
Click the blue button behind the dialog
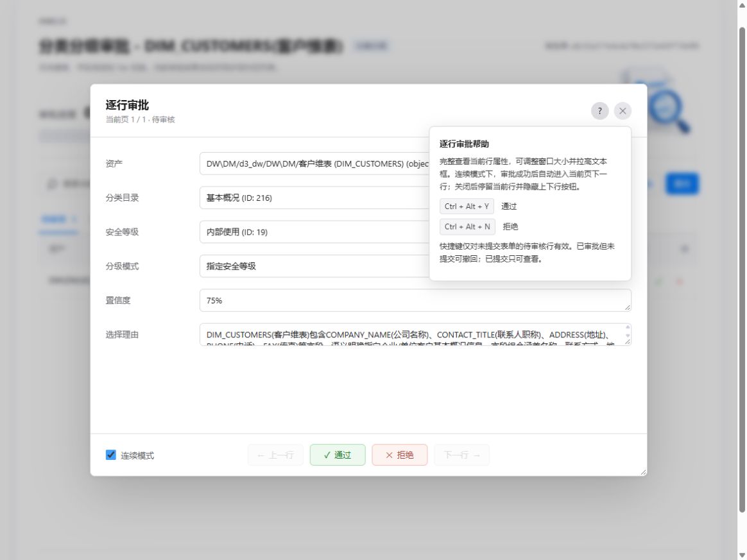click(682, 184)
